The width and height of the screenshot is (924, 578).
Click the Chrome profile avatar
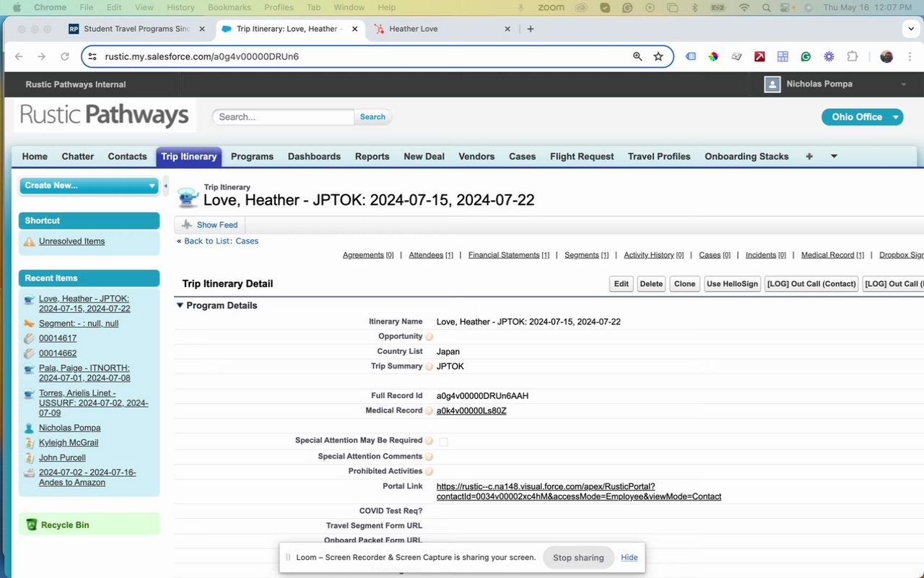[x=886, y=56]
